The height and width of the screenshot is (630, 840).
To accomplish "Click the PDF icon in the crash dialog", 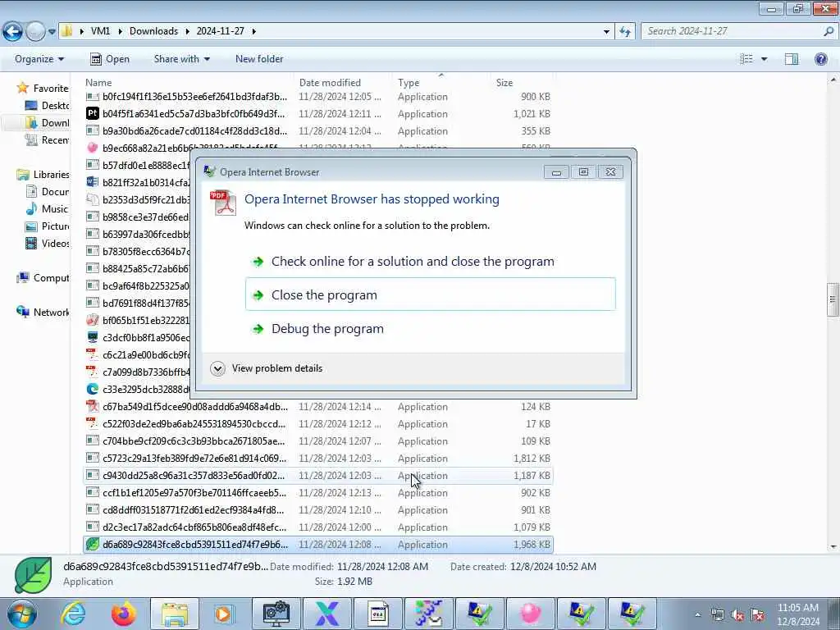I will 223,203.
